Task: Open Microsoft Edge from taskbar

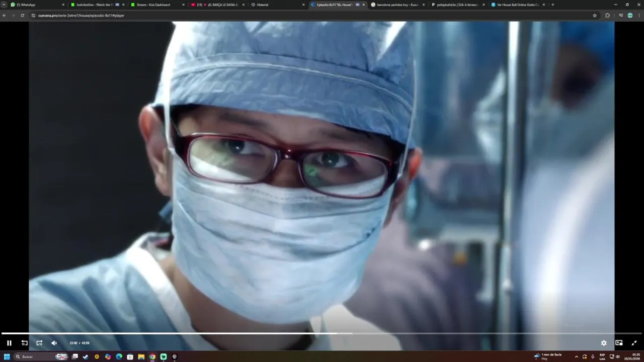Action: pyautogui.click(x=119, y=356)
